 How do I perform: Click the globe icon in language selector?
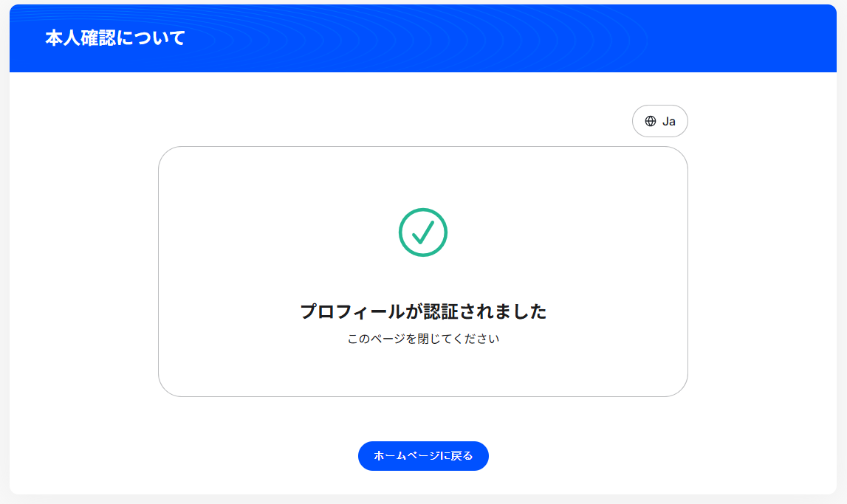(651, 121)
